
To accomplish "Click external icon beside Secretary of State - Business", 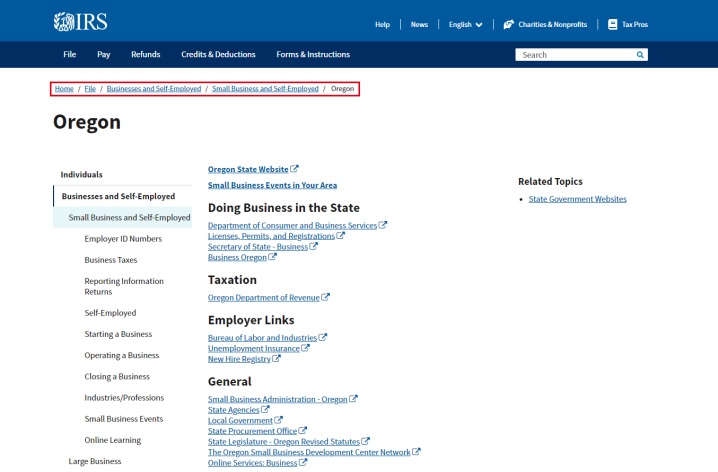I will pos(313,246).
